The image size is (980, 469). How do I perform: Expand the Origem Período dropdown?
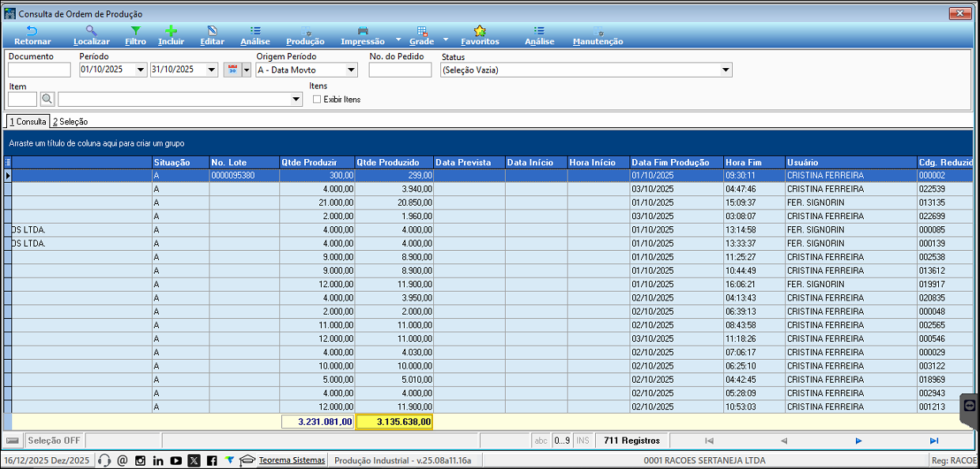[351, 70]
